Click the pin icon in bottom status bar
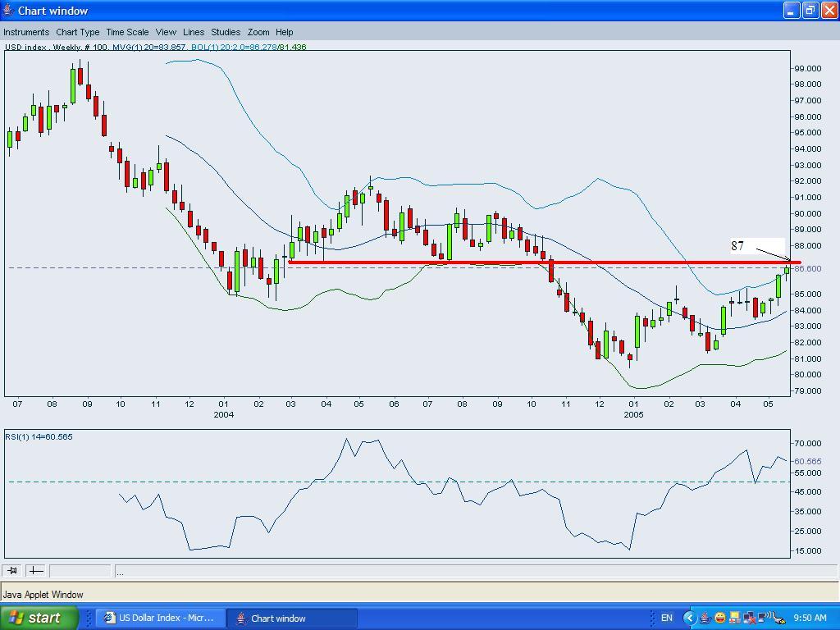This screenshot has width=840, height=630. 12,570
